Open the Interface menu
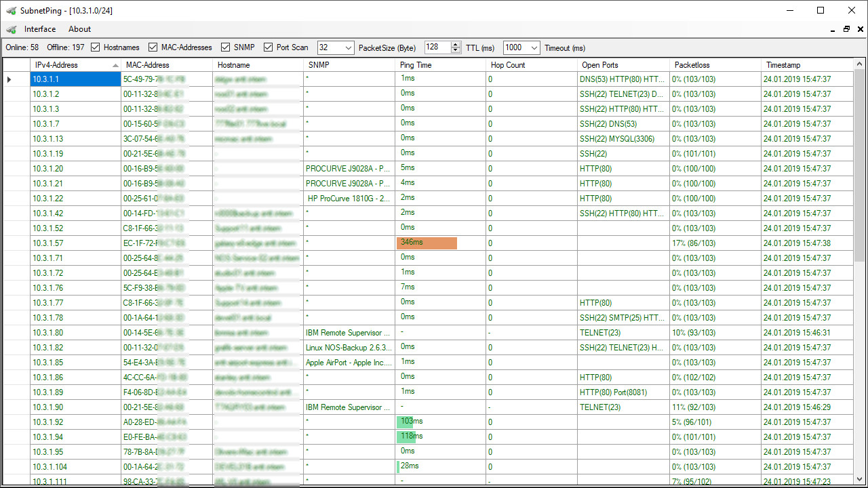Image resolution: width=868 pixels, height=488 pixels. click(40, 29)
